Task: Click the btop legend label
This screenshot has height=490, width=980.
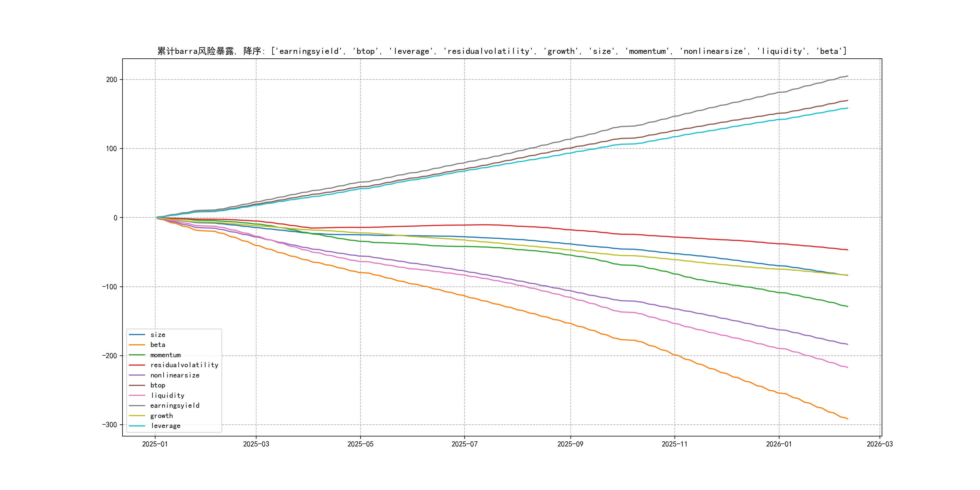Action: 158,385
